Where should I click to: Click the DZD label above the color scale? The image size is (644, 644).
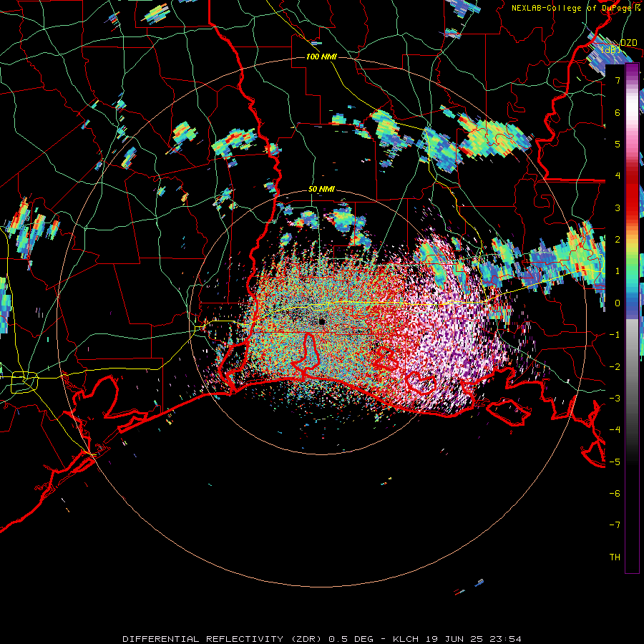click(628, 43)
